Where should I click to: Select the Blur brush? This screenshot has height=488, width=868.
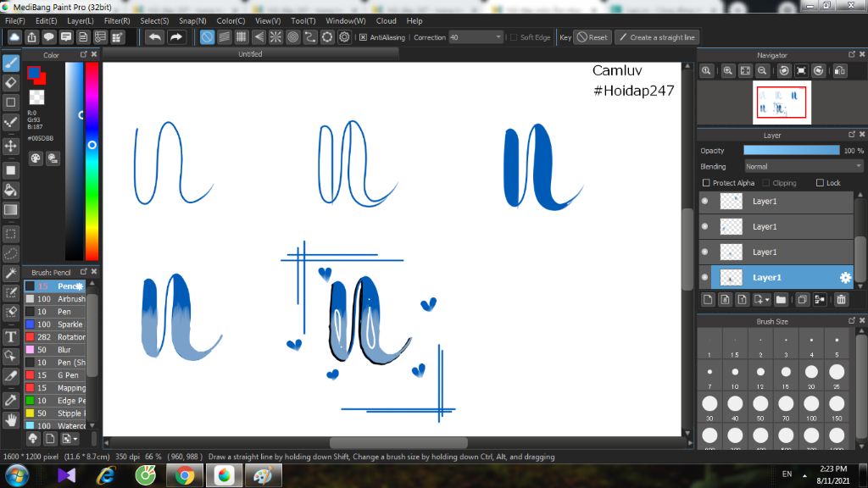[55, 350]
